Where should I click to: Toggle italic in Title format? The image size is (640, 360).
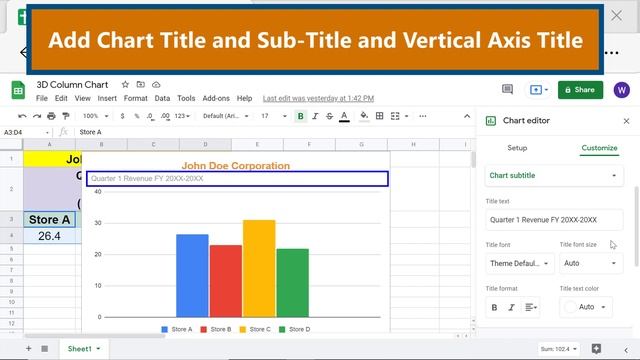pyautogui.click(x=511, y=307)
